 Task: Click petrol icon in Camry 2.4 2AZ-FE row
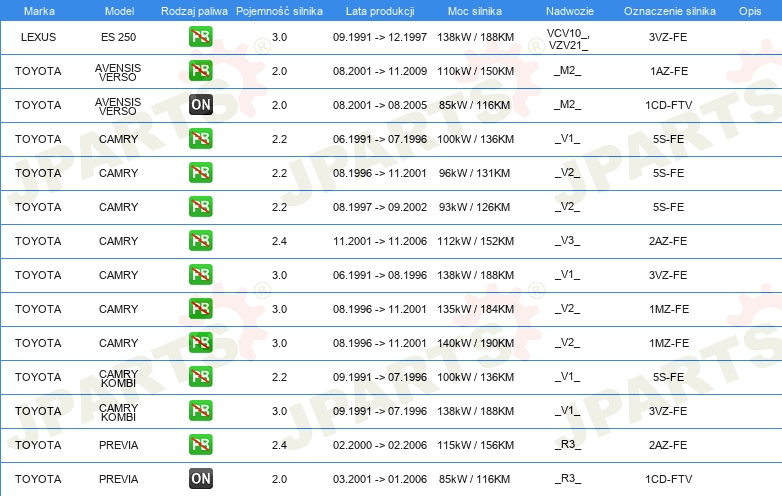pos(200,240)
